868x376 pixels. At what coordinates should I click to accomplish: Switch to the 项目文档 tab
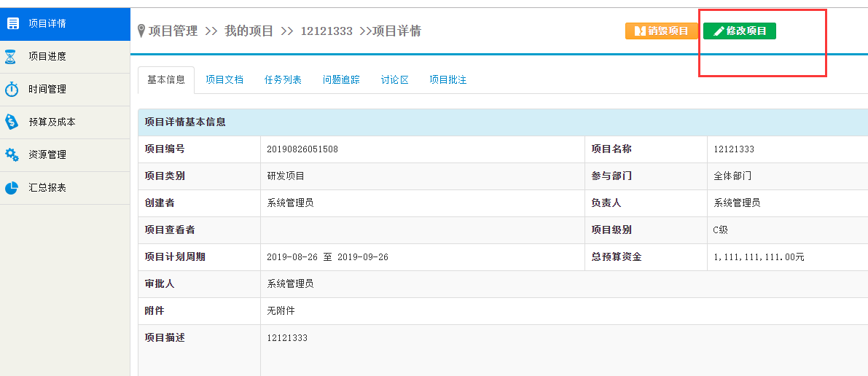(x=224, y=79)
